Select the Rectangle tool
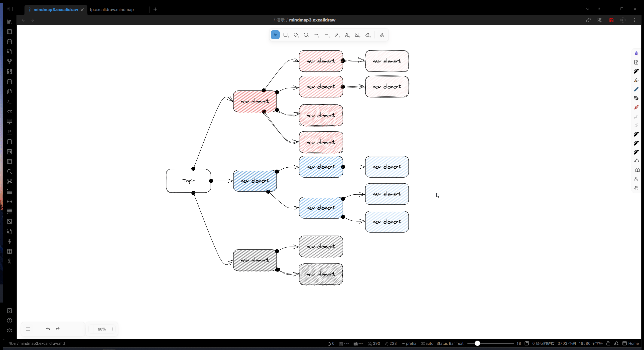Viewport: 644px width, 350px height. coord(285,35)
